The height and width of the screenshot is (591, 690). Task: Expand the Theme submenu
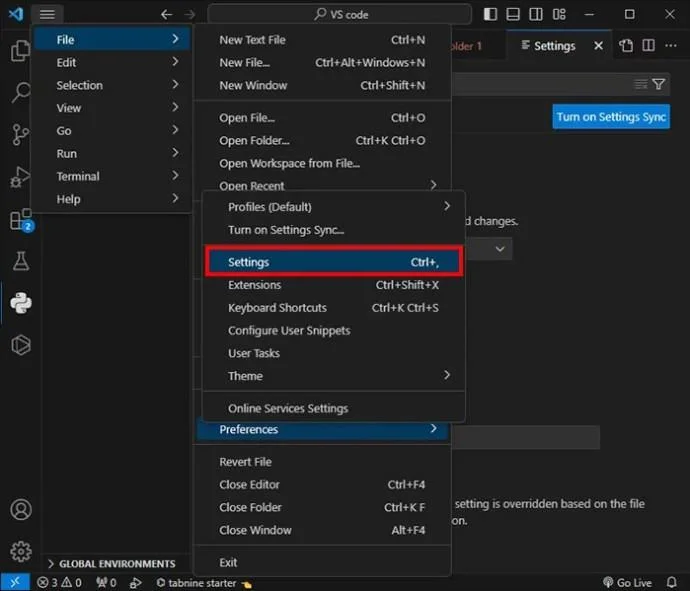(334, 376)
